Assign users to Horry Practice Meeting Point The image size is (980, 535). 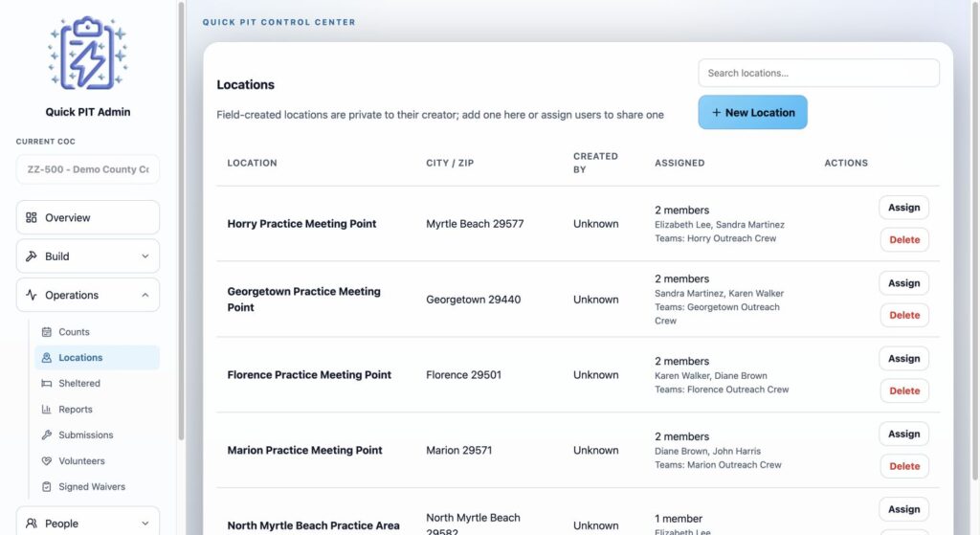point(903,208)
